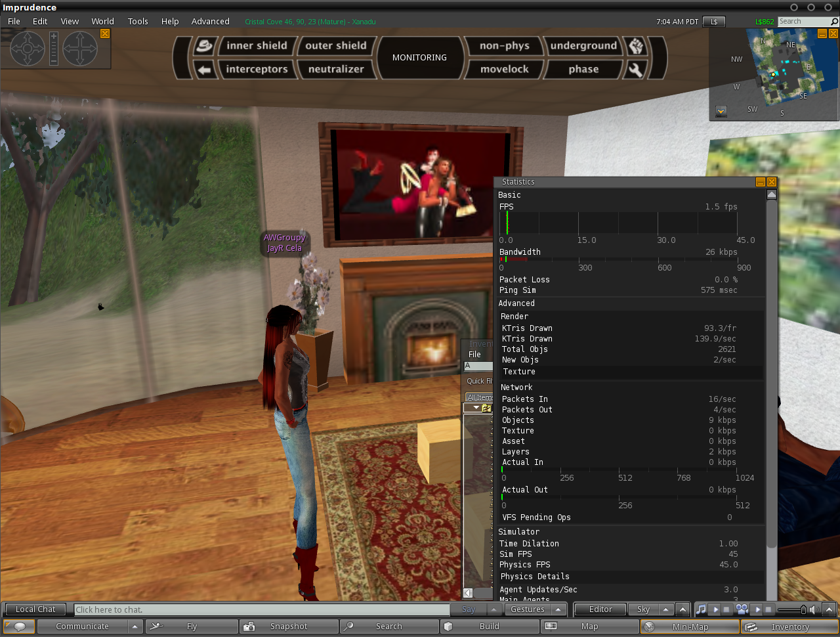Click the music note audio icon
This screenshot has height=637, width=840.
click(701, 609)
